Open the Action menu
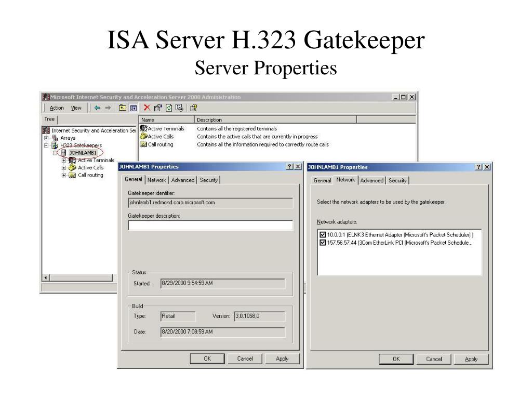The height and width of the screenshot is (399, 532). [57, 108]
